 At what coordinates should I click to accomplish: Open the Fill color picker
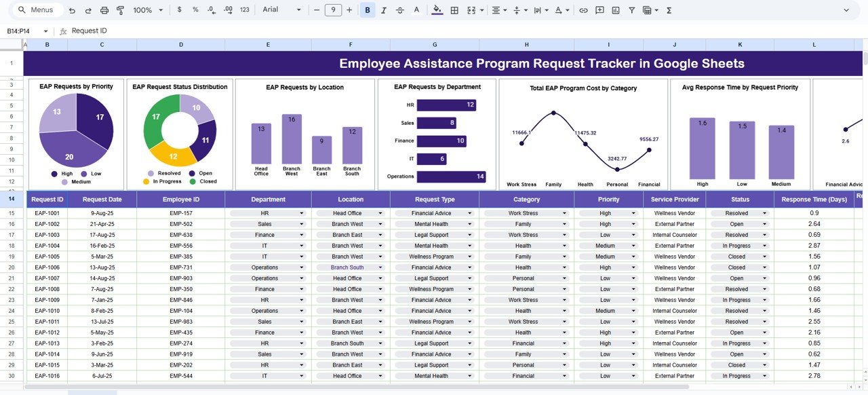[x=437, y=10]
